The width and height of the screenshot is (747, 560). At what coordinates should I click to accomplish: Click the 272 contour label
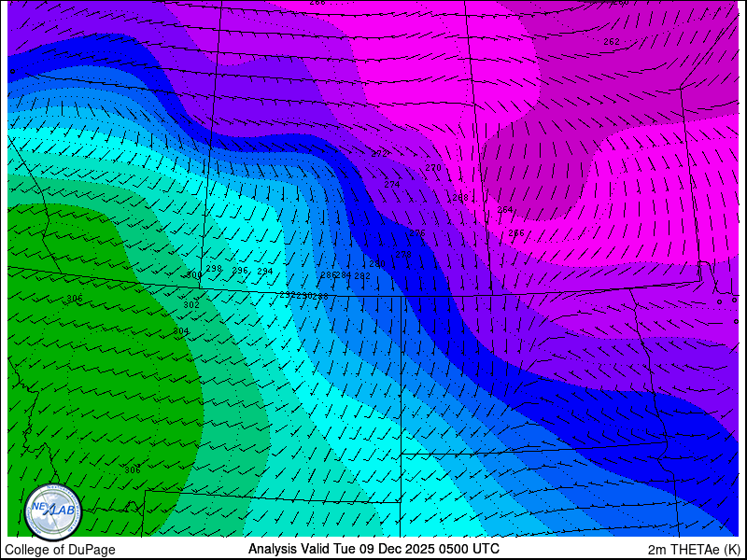click(379, 154)
